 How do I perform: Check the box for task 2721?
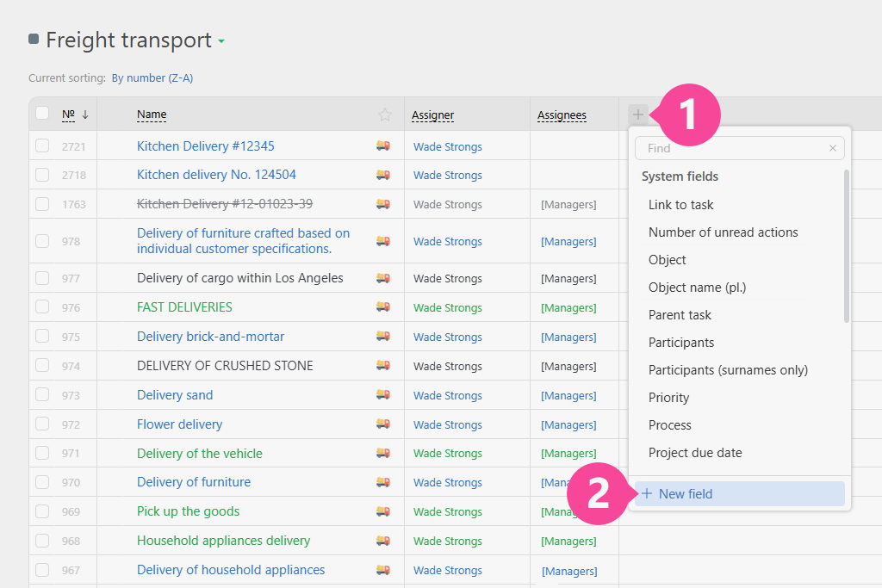tap(42, 145)
